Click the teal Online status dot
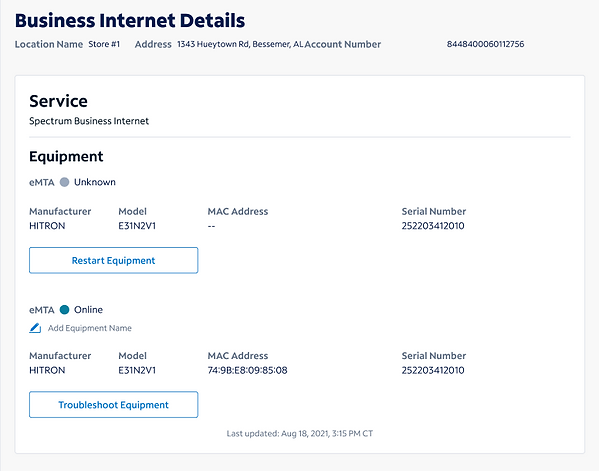Image resolution: width=599 pixels, height=471 pixels. coord(65,309)
